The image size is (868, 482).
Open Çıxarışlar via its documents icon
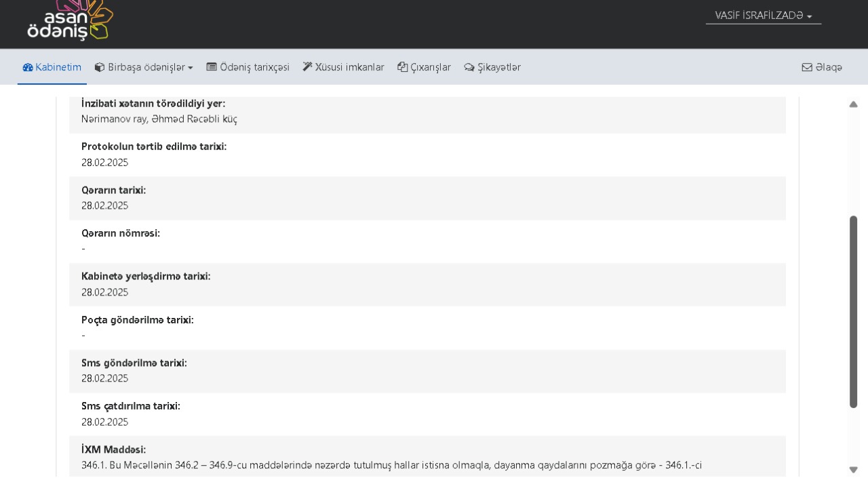(x=402, y=67)
